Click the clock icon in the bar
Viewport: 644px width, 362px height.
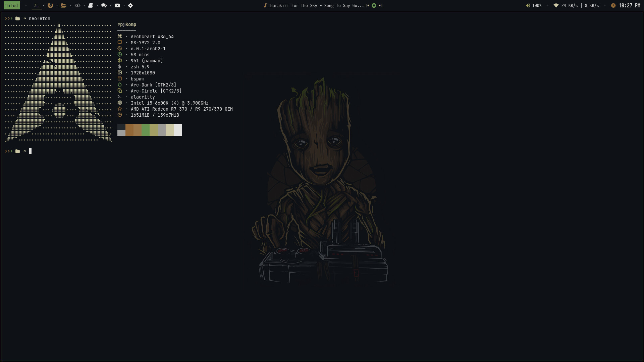point(613,5)
